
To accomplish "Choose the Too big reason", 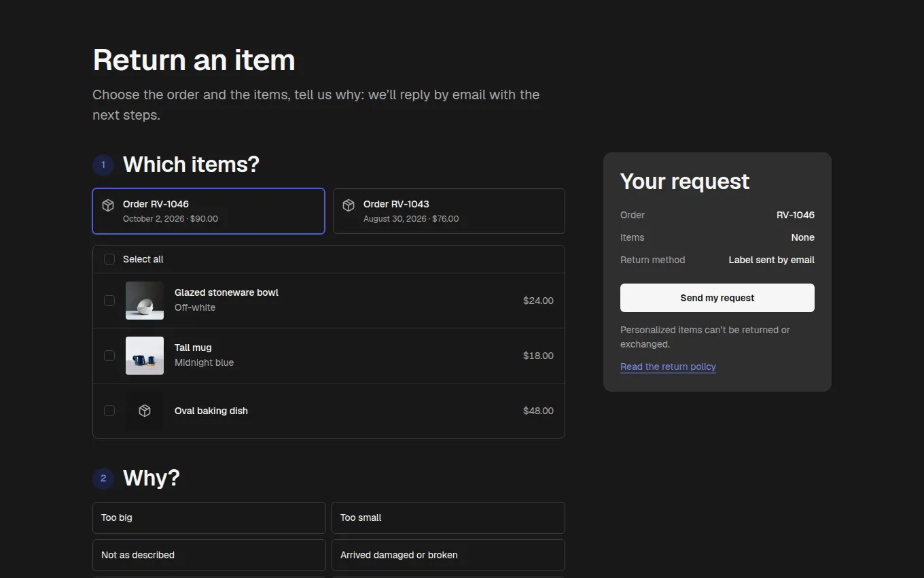I will coord(209,517).
